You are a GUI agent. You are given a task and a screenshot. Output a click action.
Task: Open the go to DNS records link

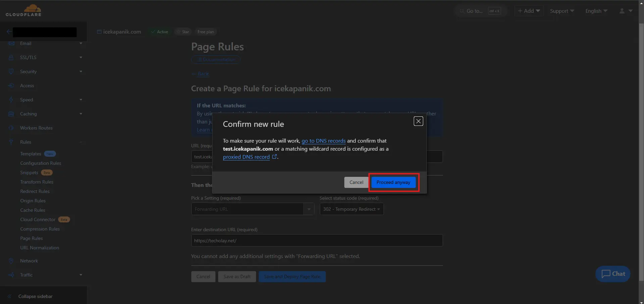click(x=324, y=141)
